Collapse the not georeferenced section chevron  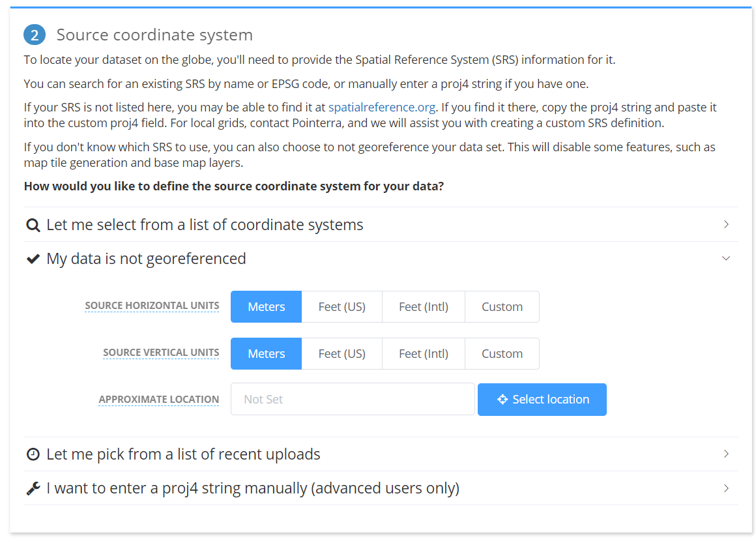(726, 259)
